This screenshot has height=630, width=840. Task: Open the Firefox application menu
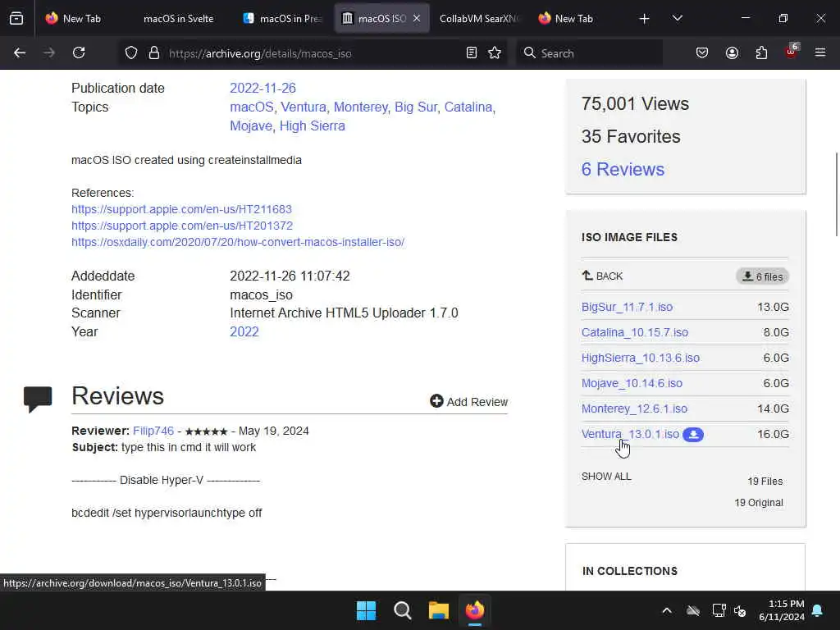coord(820,52)
